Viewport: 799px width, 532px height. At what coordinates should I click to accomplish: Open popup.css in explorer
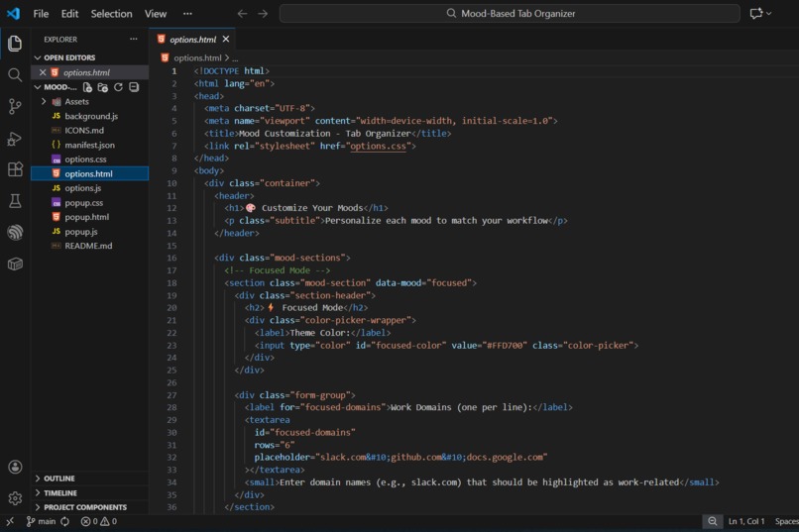pyautogui.click(x=83, y=203)
